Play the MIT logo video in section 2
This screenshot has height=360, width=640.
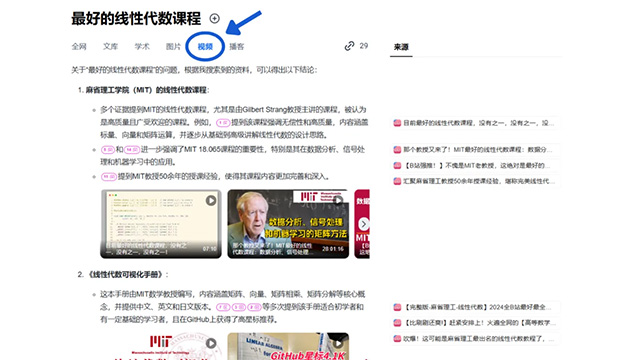[x=211, y=343]
